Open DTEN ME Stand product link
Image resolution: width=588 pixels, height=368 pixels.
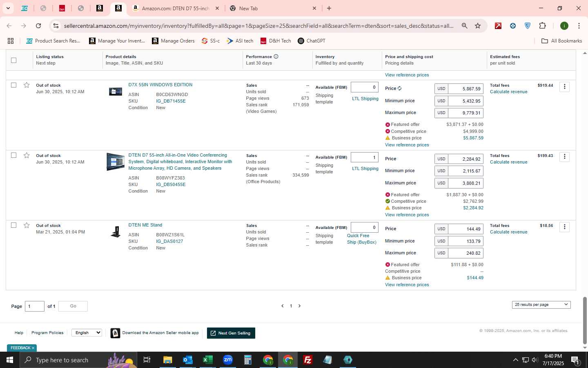click(145, 225)
